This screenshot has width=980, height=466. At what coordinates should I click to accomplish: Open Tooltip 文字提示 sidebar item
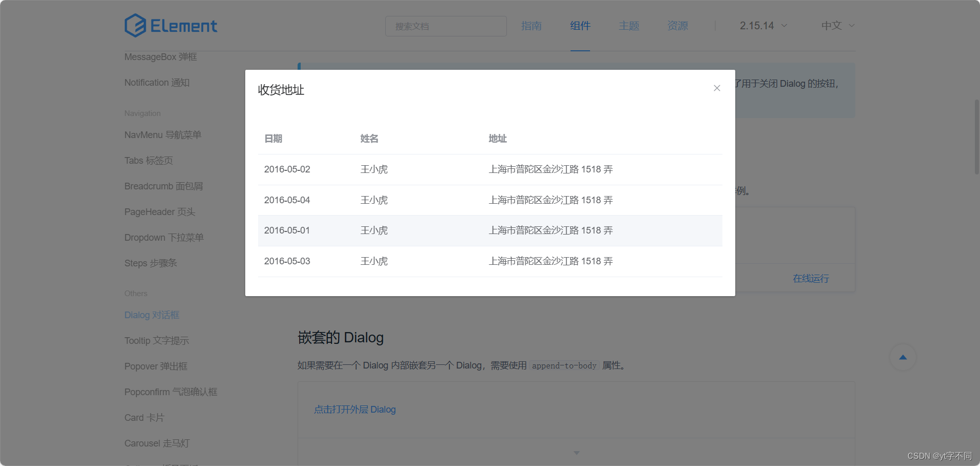156,341
